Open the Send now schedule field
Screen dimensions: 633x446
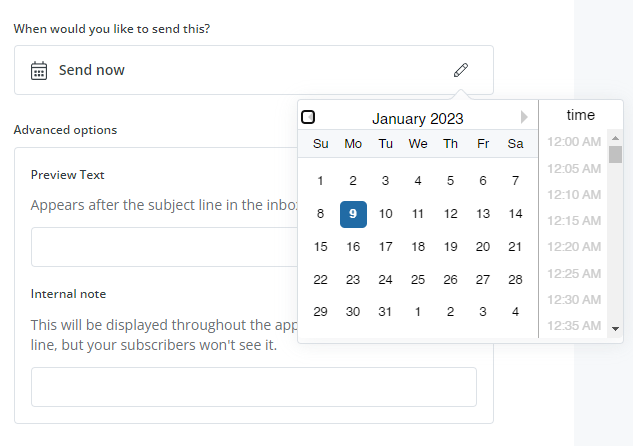(x=254, y=70)
